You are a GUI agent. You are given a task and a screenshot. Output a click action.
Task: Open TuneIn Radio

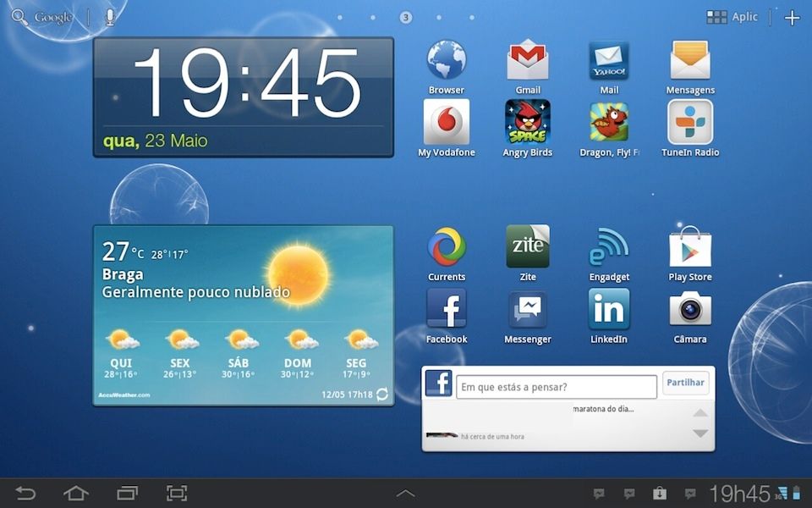coord(689,123)
